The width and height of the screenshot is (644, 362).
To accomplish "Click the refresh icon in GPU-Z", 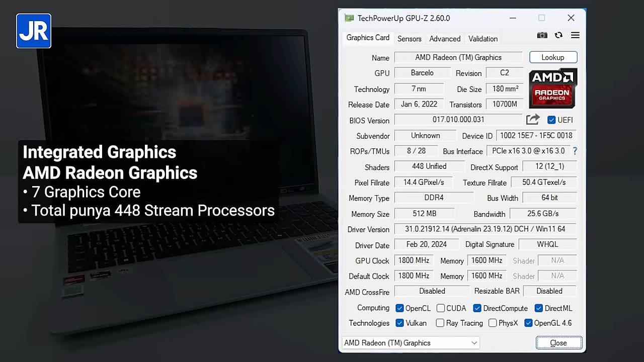I will point(558,35).
